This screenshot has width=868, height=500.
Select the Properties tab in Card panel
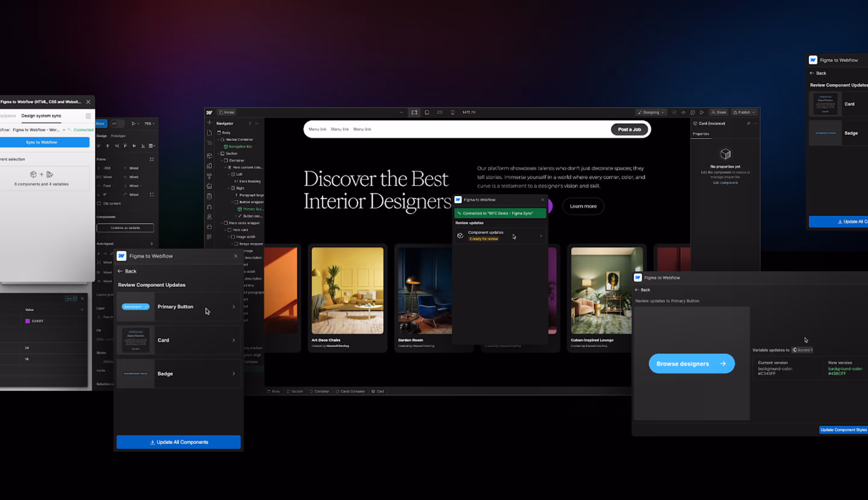click(x=700, y=134)
